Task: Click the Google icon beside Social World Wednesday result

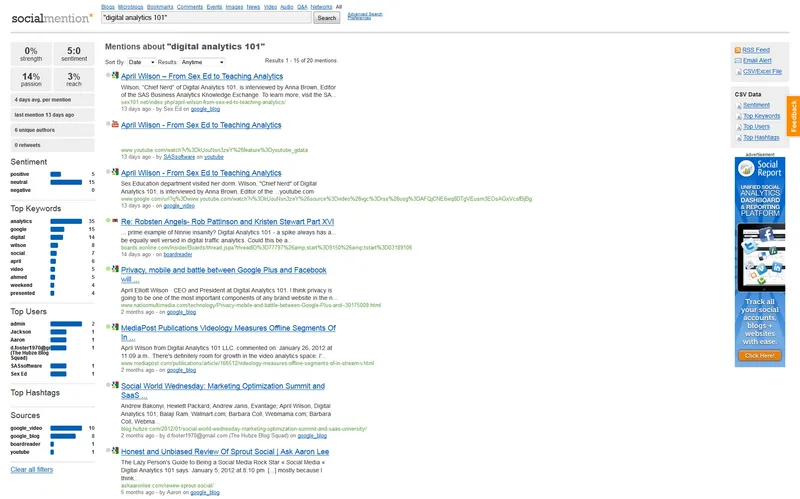Action: pyautogui.click(x=115, y=385)
